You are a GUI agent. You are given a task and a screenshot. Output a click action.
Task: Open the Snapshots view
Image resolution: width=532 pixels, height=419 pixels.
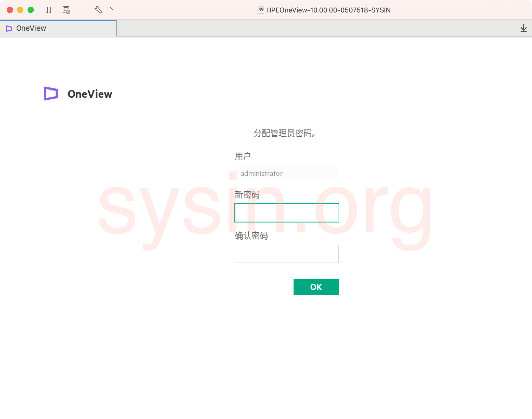(66, 10)
